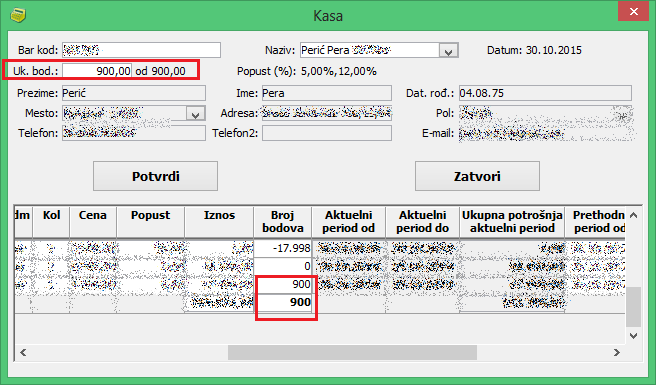Image resolution: width=656 pixels, height=385 pixels.
Task: Click the Cena column header
Action: (93, 222)
